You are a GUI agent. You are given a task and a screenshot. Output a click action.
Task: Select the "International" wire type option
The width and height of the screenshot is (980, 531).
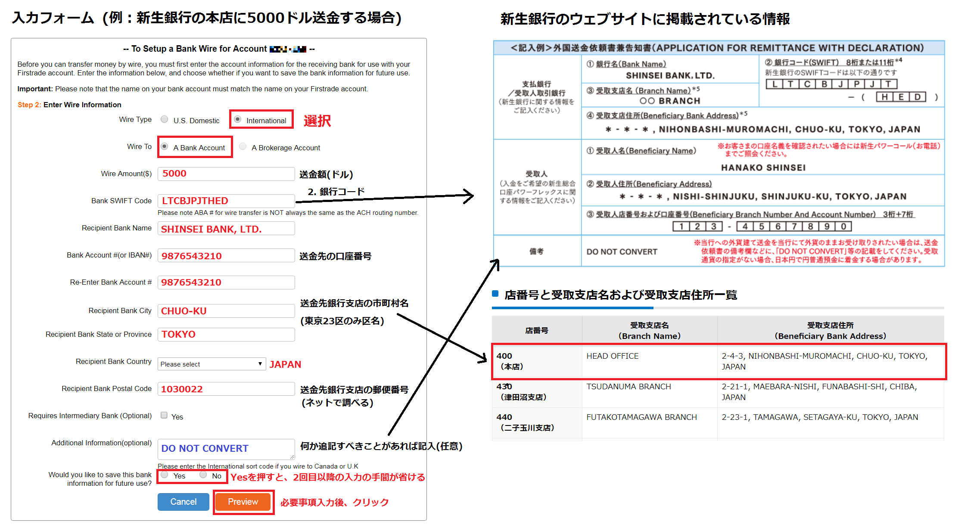tap(238, 120)
